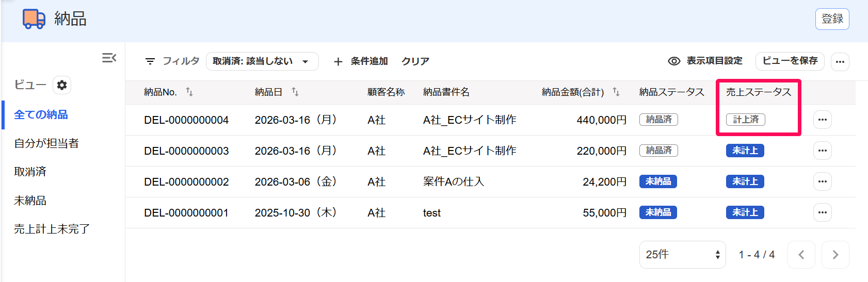Click the eye icon of 表示項目設定
Image resolution: width=868 pixels, height=282 pixels.
tap(674, 61)
